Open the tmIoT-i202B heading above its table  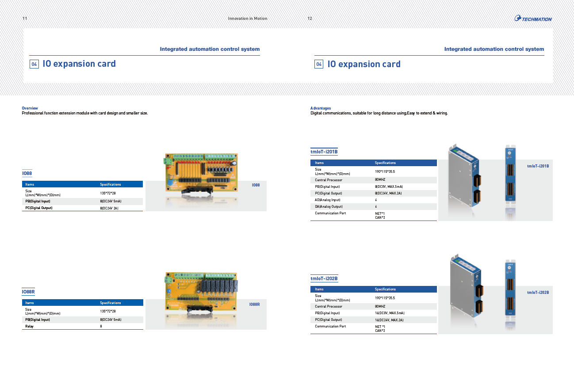(324, 278)
